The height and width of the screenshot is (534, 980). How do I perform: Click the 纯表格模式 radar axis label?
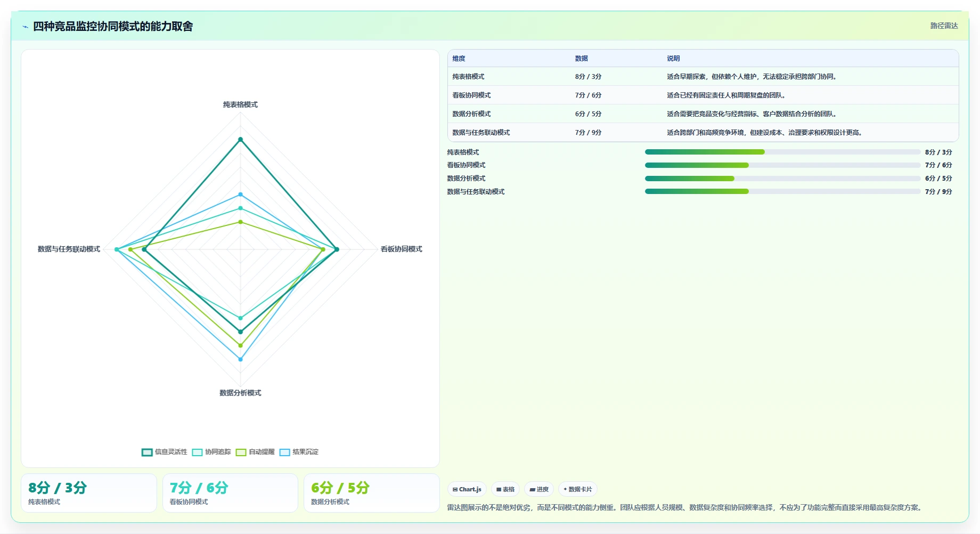[240, 104]
